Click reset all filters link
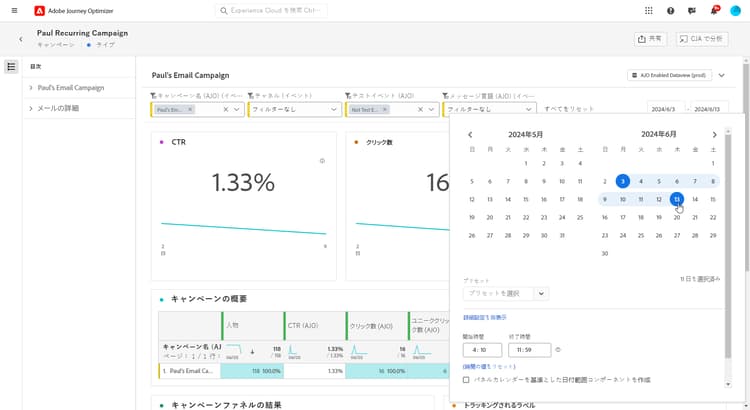The image size is (750, 410). coord(569,109)
